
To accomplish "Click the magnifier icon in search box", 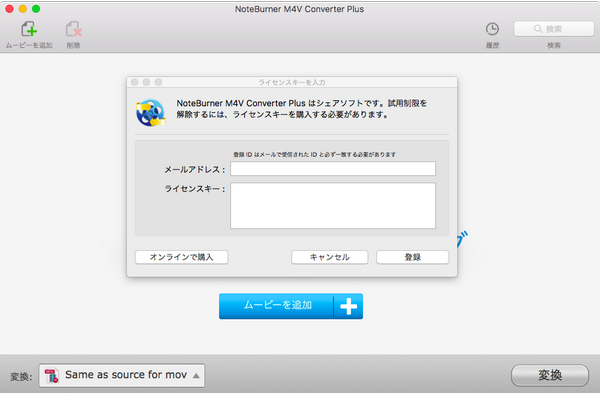I will tap(538, 29).
